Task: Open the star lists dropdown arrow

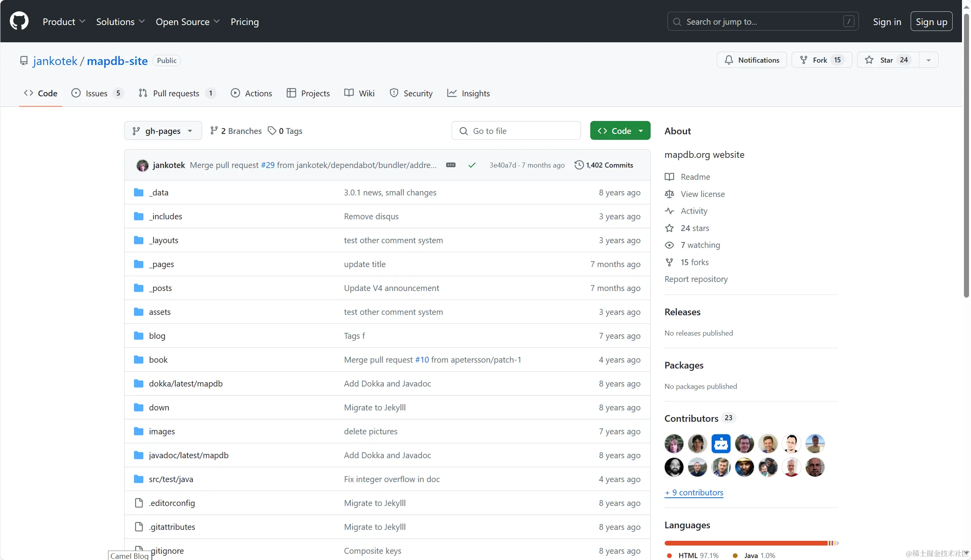Action: 929,60
